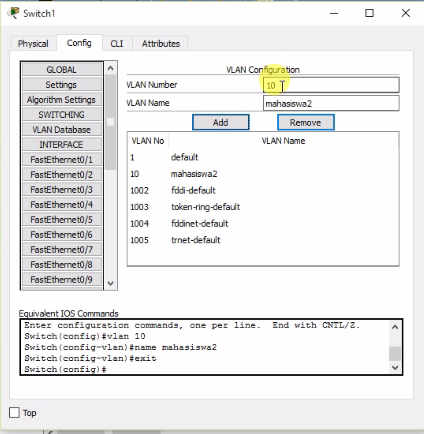Screen dimensions: 424x434
Task: Click the sidebar scrollbar thumb
Action: (x=111, y=122)
